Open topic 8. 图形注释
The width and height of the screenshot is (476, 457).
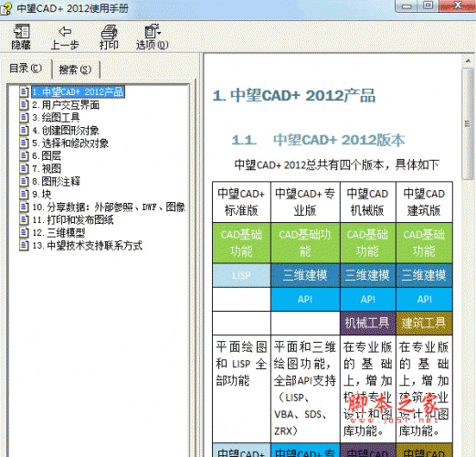point(56,181)
